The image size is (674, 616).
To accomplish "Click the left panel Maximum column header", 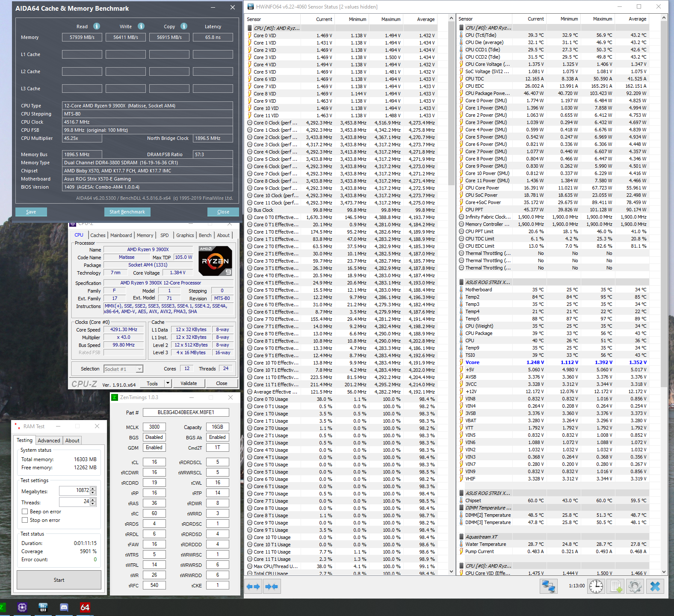I will (386, 19).
